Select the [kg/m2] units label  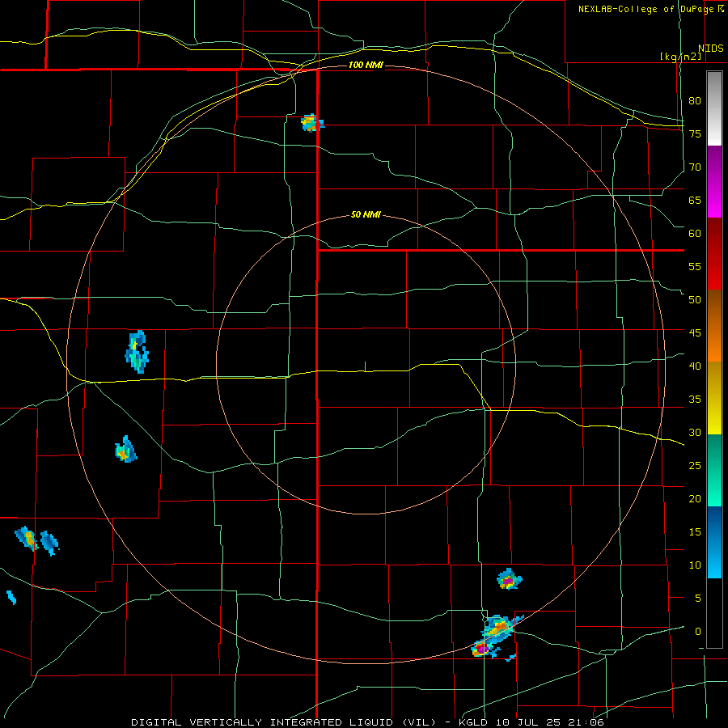click(680, 57)
